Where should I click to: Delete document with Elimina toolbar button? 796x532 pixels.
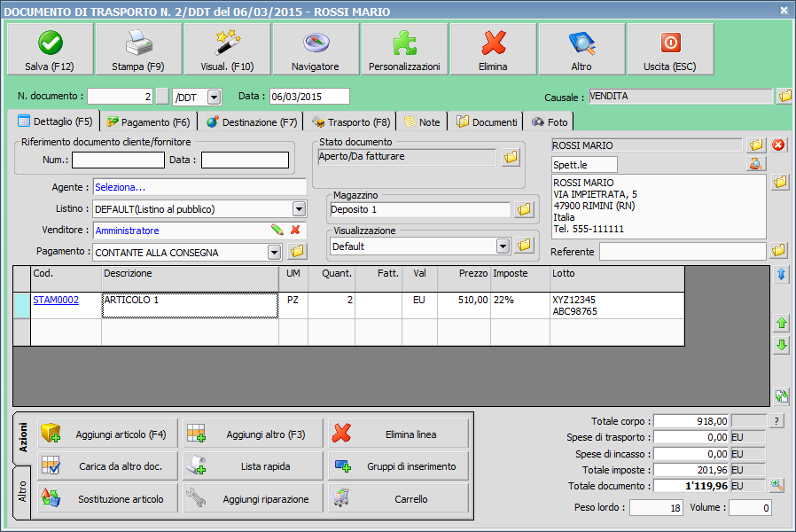(x=493, y=50)
